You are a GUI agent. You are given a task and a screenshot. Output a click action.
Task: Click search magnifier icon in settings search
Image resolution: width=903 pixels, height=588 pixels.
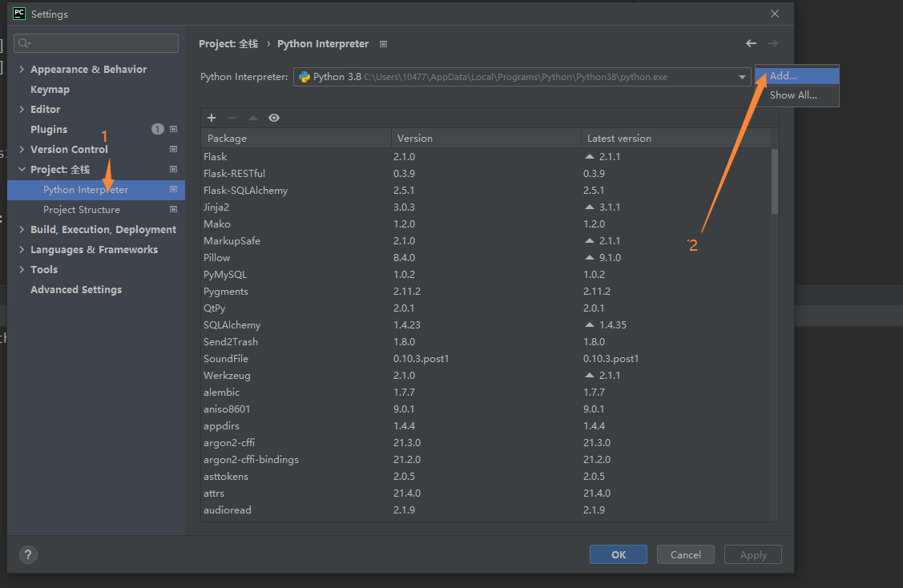click(24, 43)
